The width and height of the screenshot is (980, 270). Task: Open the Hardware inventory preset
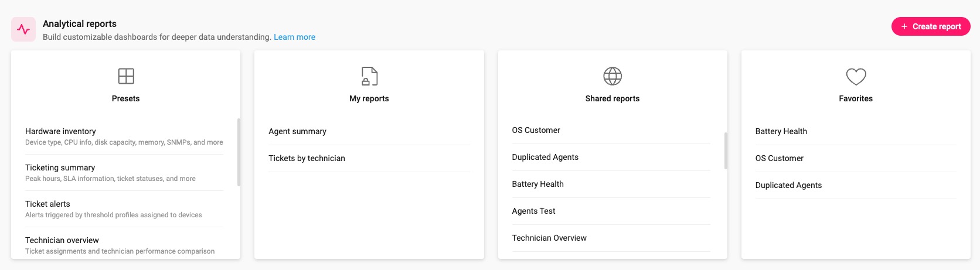coord(60,131)
